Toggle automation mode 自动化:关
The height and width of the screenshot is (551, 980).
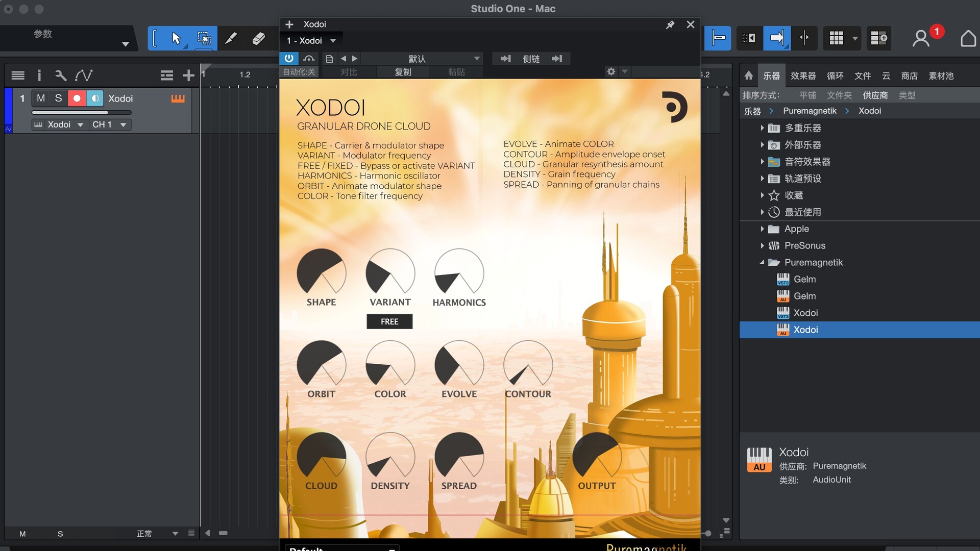pos(299,72)
